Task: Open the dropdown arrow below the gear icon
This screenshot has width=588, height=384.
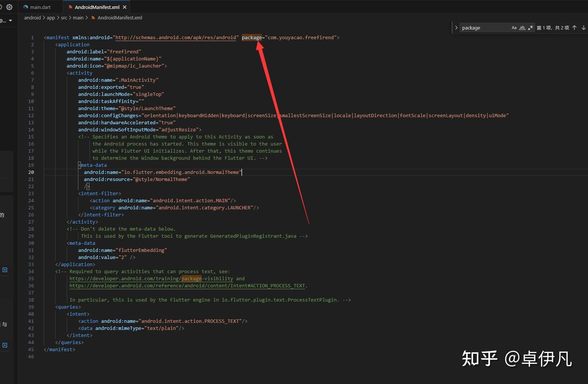Action: point(10,20)
